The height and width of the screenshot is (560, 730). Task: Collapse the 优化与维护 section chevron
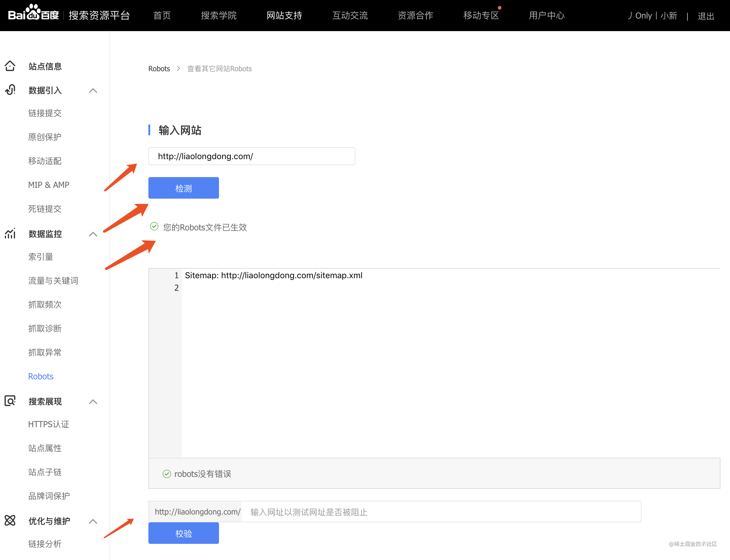(x=93, y=521)
